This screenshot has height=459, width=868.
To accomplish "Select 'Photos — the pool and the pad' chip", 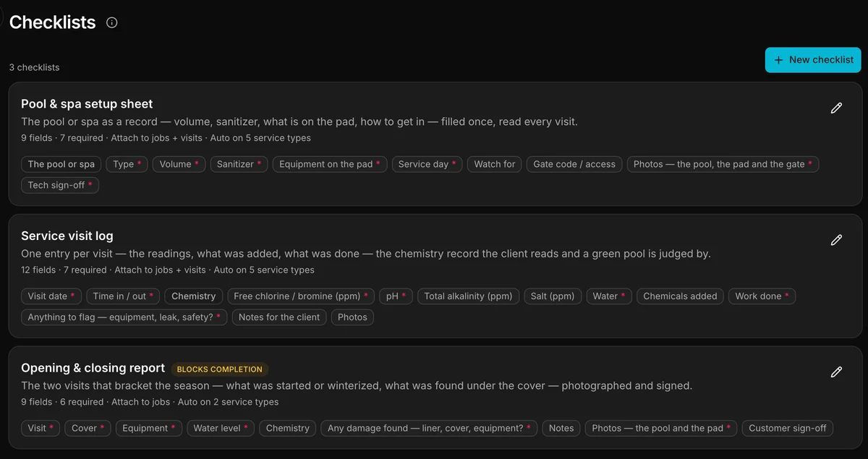I will coord(661,428).
